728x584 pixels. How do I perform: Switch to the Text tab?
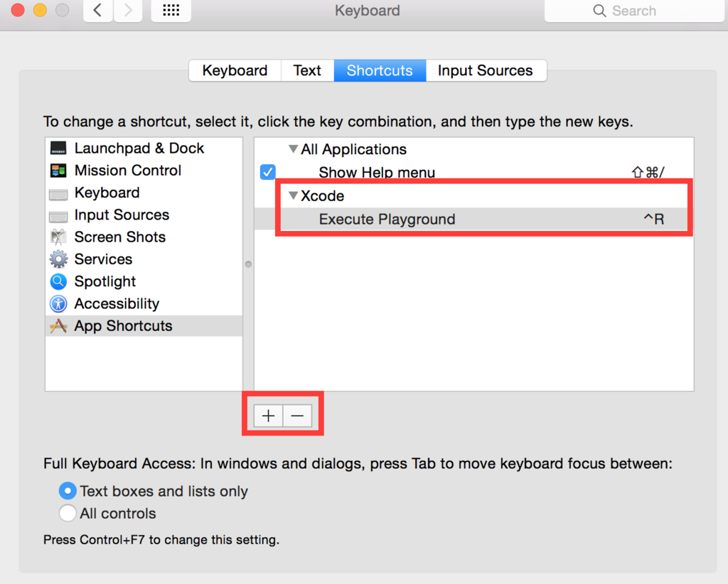tap(307, 70)
